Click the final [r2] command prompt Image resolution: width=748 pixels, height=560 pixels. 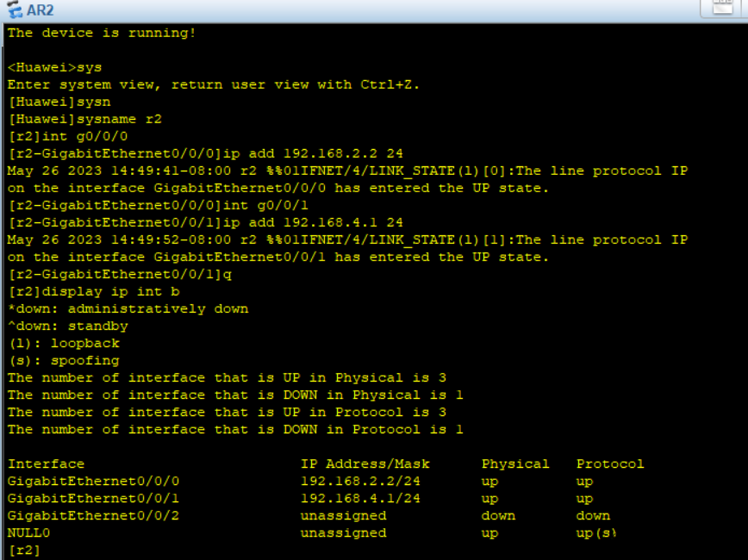(24, 550)
